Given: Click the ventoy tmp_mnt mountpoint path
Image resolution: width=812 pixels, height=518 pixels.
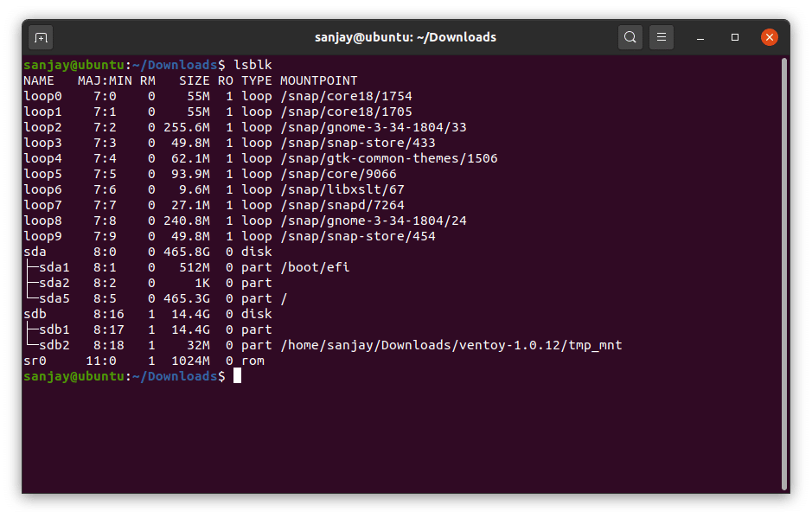Looking at the screenshot, I should 451,344.
